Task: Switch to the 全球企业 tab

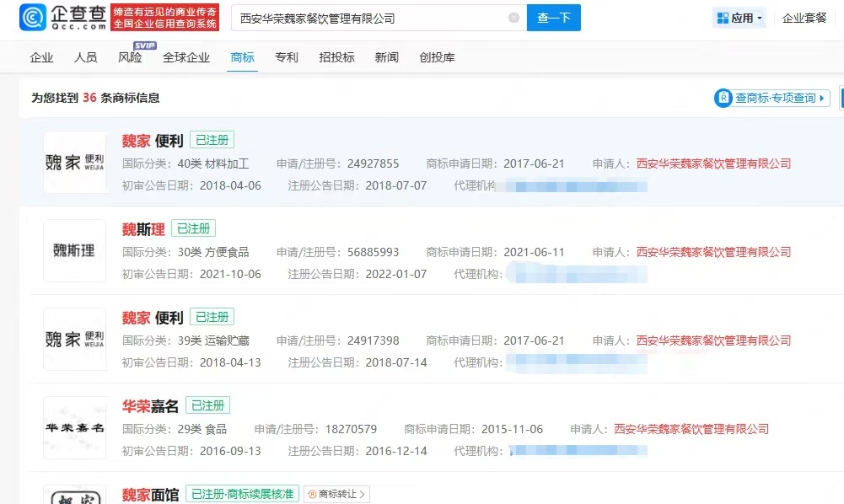Action: (x=185, y=57)
